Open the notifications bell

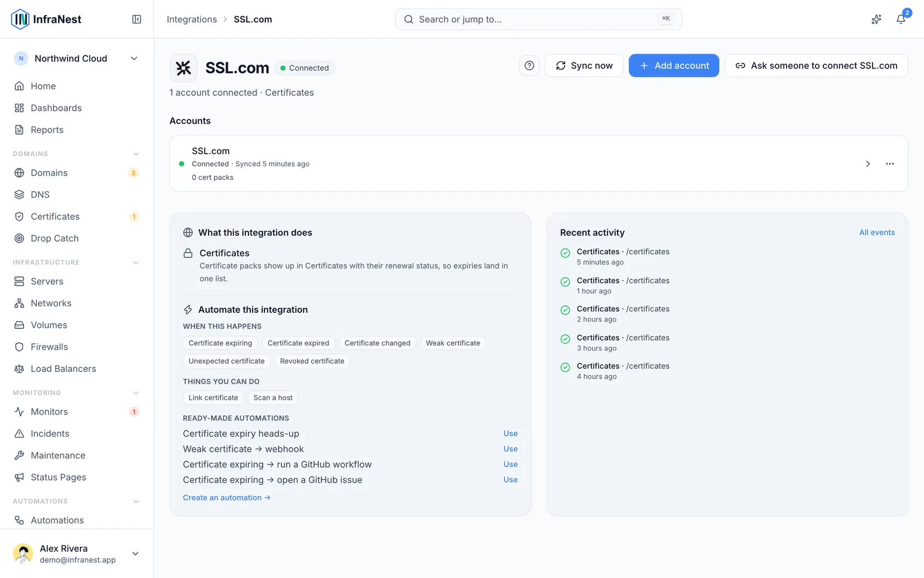(x=900, y=19)
